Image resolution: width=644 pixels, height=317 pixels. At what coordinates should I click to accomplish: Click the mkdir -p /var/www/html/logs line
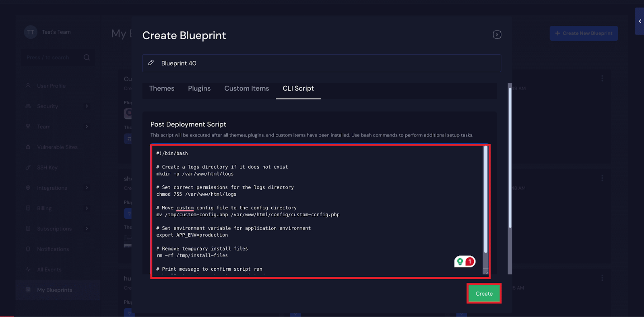coord(195,174)
